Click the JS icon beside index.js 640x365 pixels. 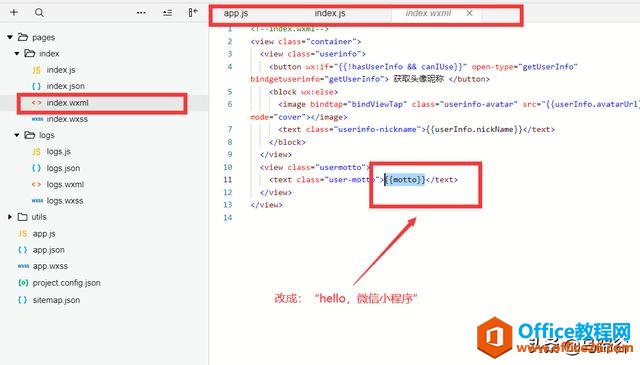(36, 70)
